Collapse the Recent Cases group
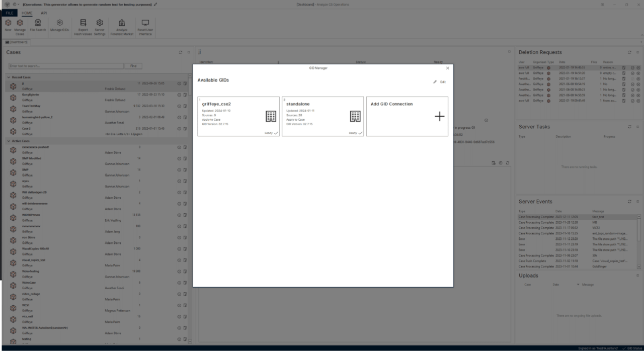The height and width of the screenshot is (351, 644). point(8,77)
